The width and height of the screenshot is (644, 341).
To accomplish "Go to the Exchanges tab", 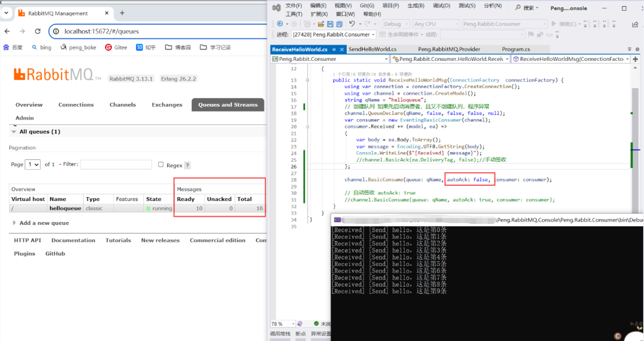I will tap(167, 105).
